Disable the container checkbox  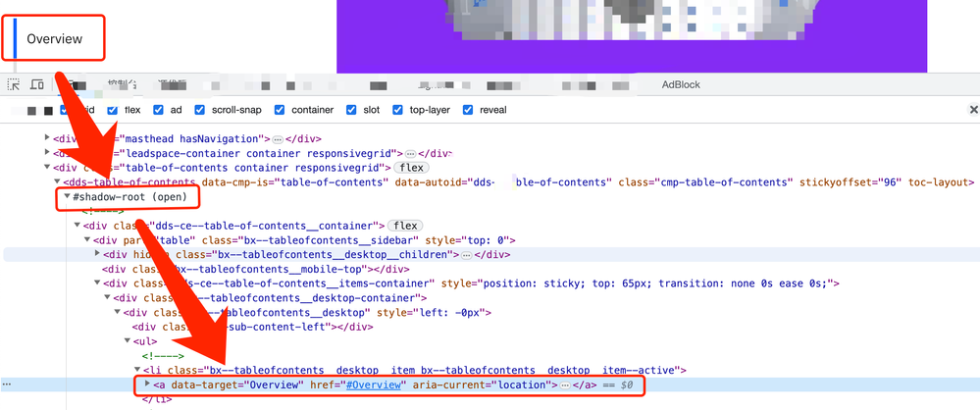[281, 110]
